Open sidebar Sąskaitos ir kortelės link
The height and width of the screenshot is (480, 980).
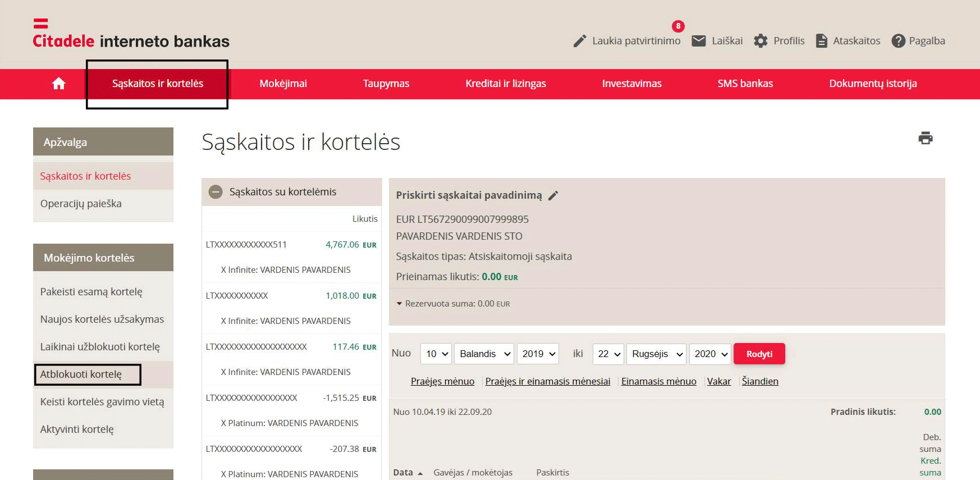click(x=103, y=176)
